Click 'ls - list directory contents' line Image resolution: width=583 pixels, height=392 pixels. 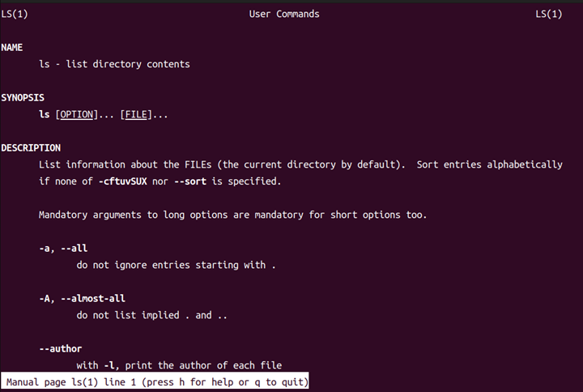[x=114, y=64]
